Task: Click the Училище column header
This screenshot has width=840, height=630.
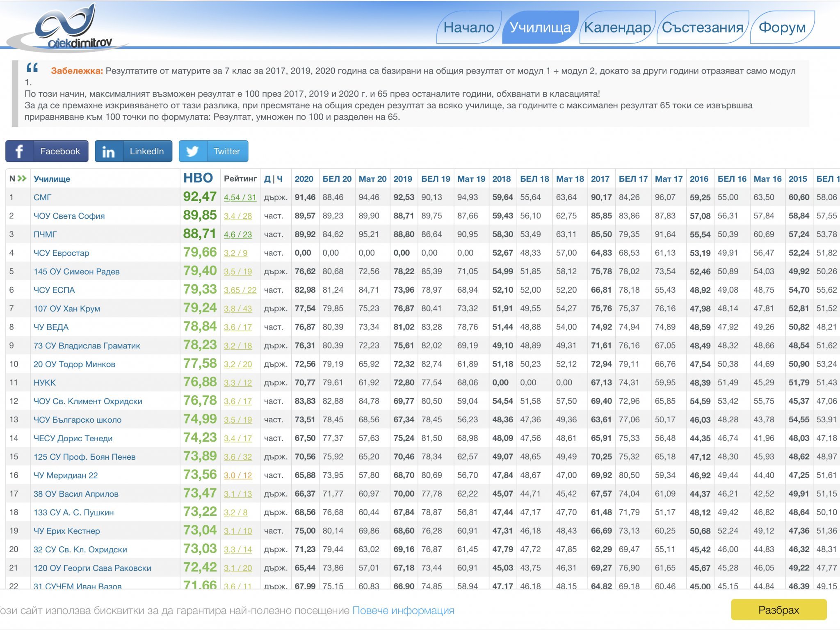Action: pyautogui.click(x=52, y=179)
